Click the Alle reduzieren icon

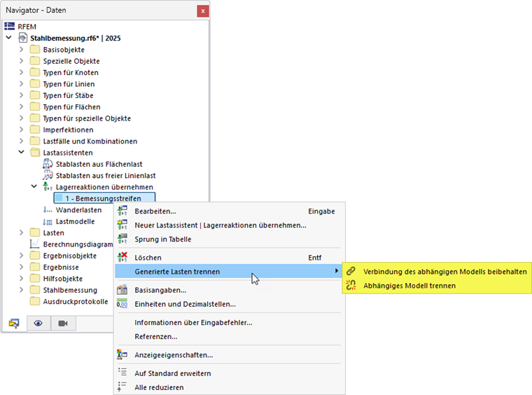(122, 387)
